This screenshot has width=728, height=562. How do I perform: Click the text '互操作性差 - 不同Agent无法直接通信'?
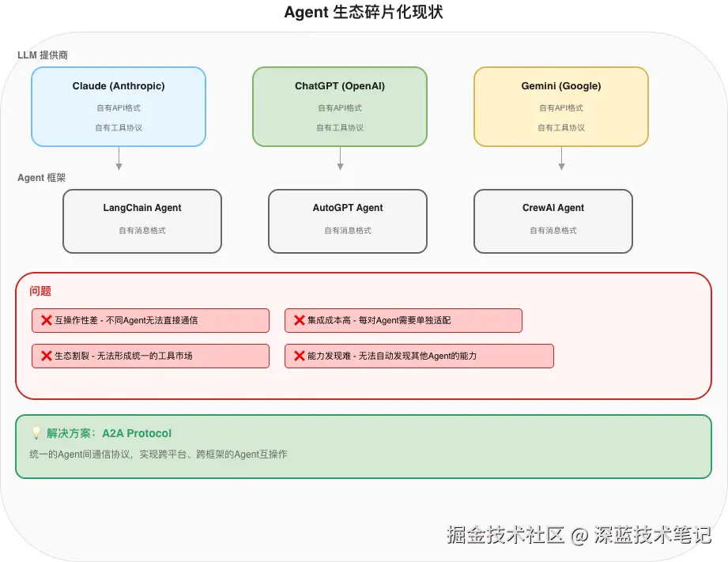tap(126, 320)
